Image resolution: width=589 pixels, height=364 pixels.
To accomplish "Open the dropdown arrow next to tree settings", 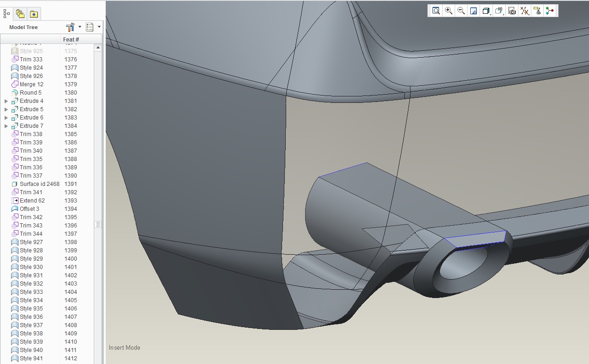I will point(80,27).
